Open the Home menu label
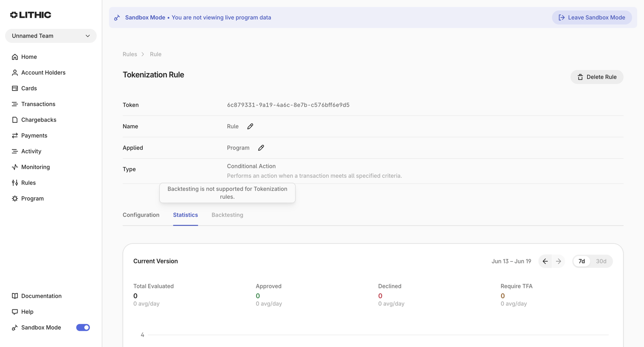The height and width of the screenshot is (347, 644). (29, 57)
